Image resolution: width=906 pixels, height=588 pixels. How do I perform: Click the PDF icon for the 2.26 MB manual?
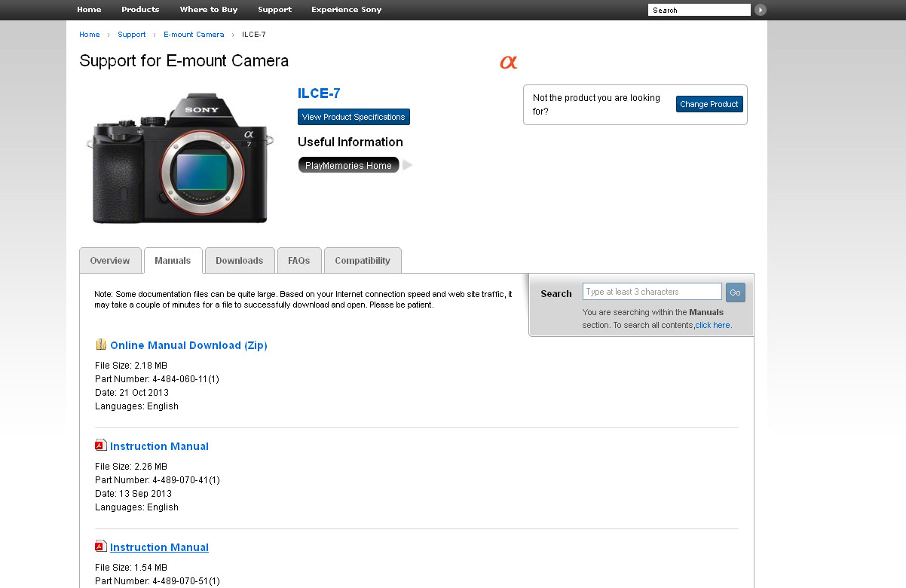(101, 446)
